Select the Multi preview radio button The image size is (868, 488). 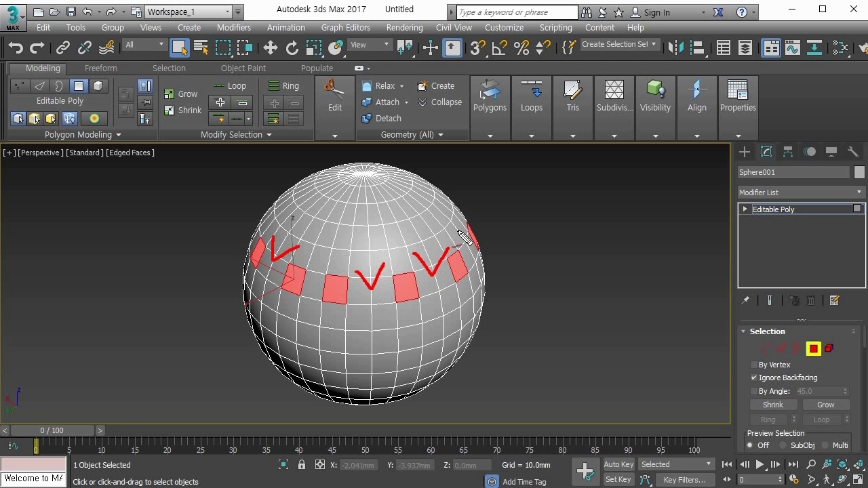coord(825,445)
